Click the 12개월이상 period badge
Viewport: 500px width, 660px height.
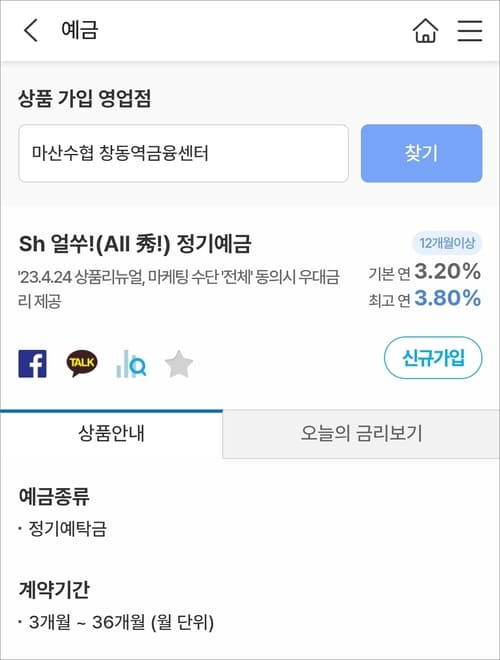pos(447,243)
